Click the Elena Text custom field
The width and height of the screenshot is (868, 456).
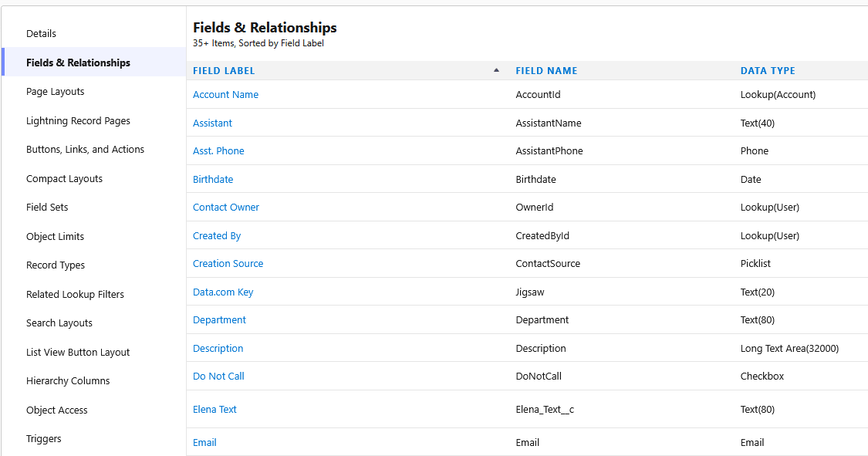[x=214, y=410]
